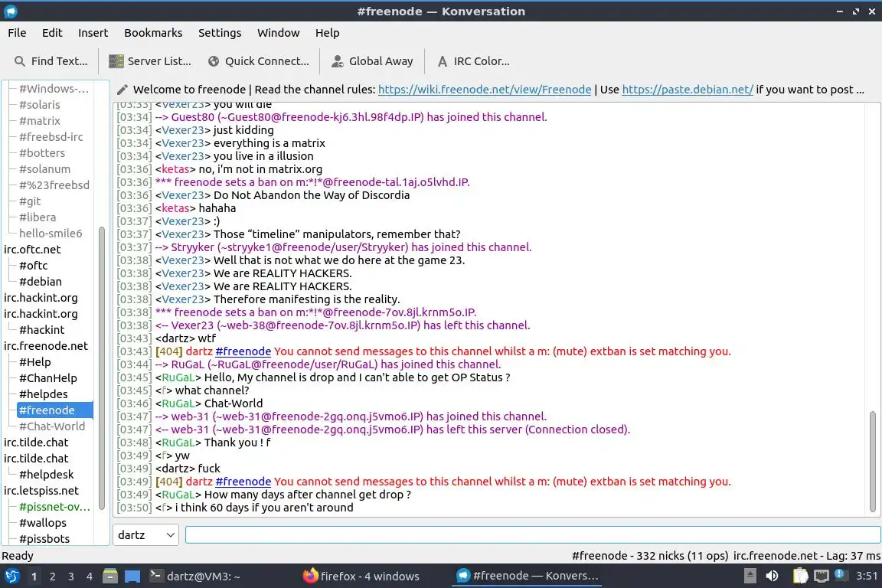Switch to virtual desktop 3
Viewport: 882px width, 588px height.
point(71,577)
